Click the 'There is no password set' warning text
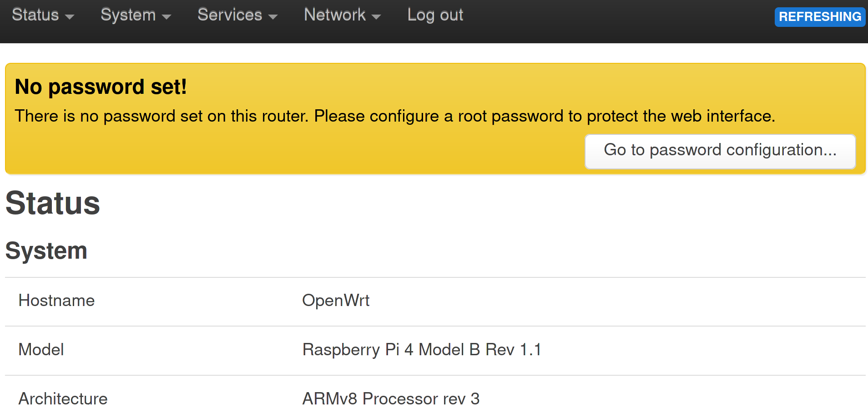This screenshot has width=868, height=419. [395, 116]
